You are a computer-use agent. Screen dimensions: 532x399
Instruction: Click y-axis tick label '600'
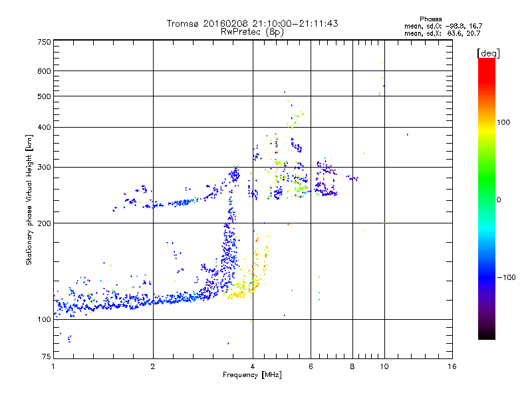click(45, 71)
